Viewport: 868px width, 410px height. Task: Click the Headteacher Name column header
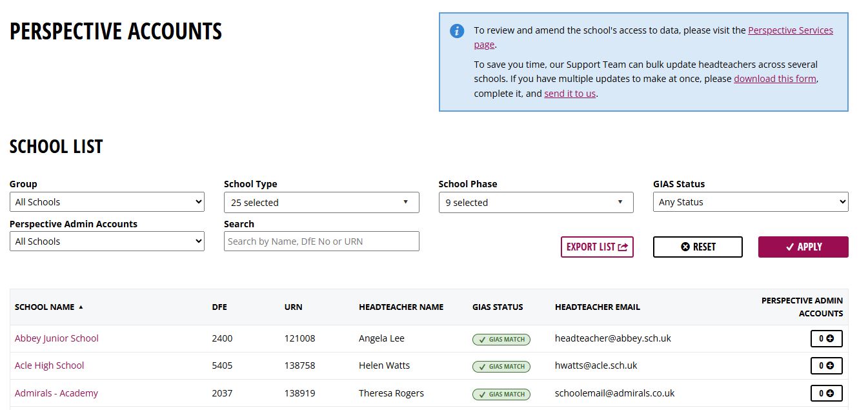pyautogui.click(x=401, y=307)
